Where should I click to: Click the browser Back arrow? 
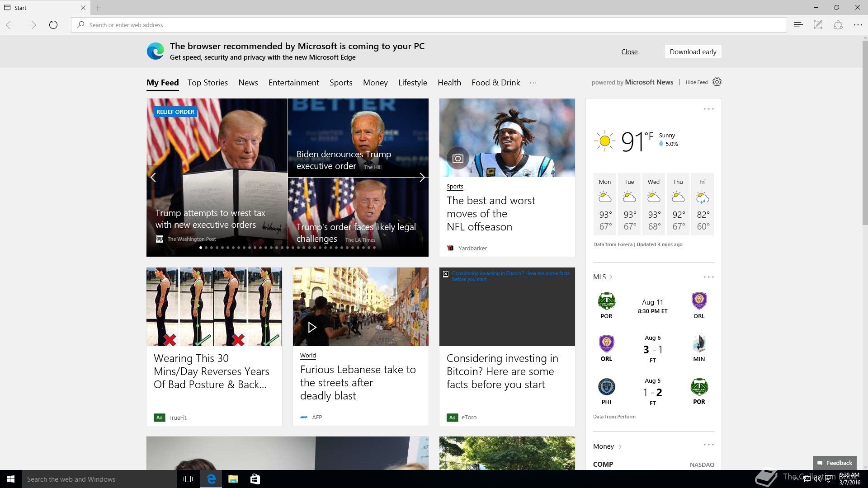[10, 25]
